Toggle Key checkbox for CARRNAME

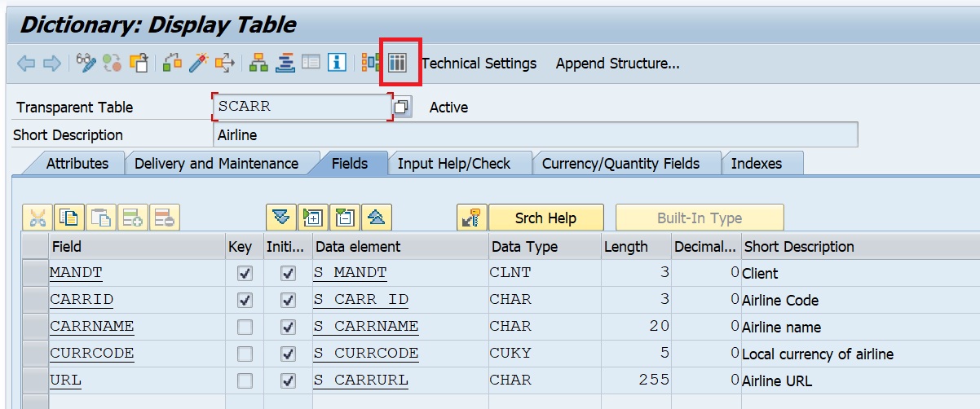tap(244, 328)
